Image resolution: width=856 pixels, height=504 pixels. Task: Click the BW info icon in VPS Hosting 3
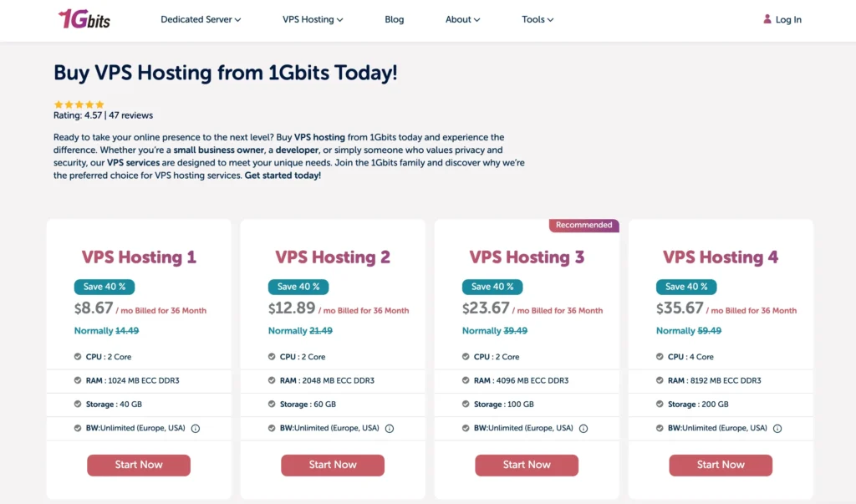[x=583, y=428]
